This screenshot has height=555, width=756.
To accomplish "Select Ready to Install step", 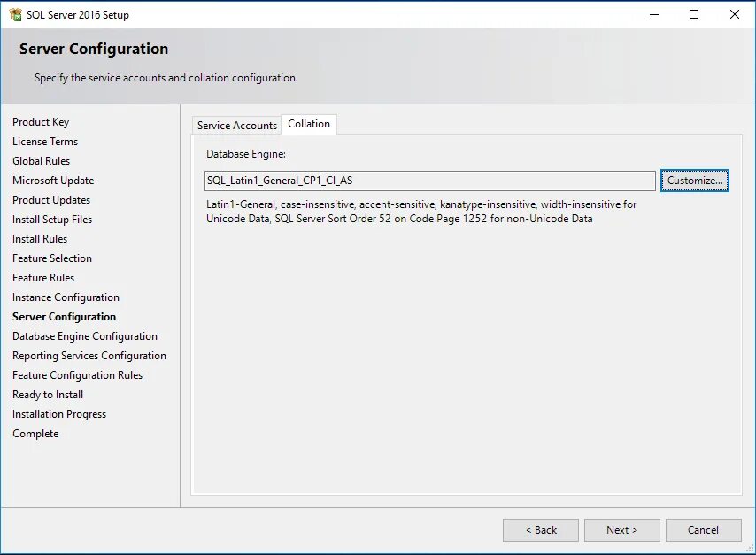I will [x=48, y=395].
